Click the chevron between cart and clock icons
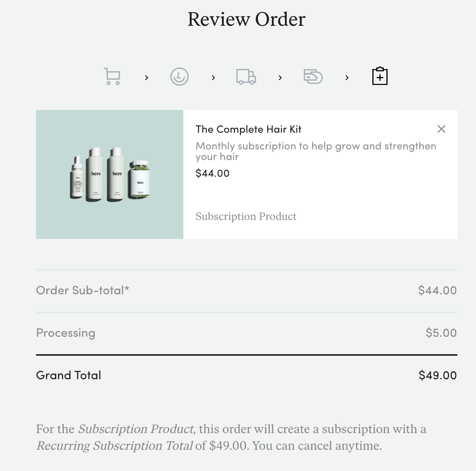Viewport: 476px width, 471px height. click(147, 78)
